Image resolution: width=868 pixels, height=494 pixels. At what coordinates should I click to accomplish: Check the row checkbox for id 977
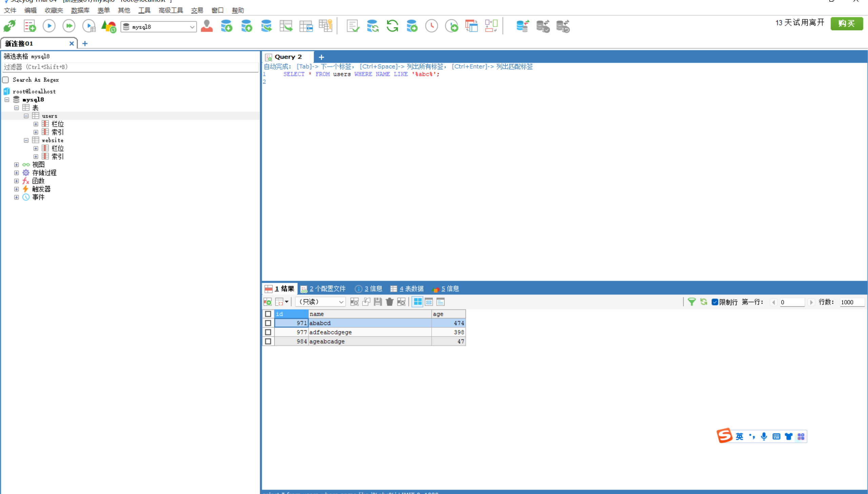coord(268,332)
